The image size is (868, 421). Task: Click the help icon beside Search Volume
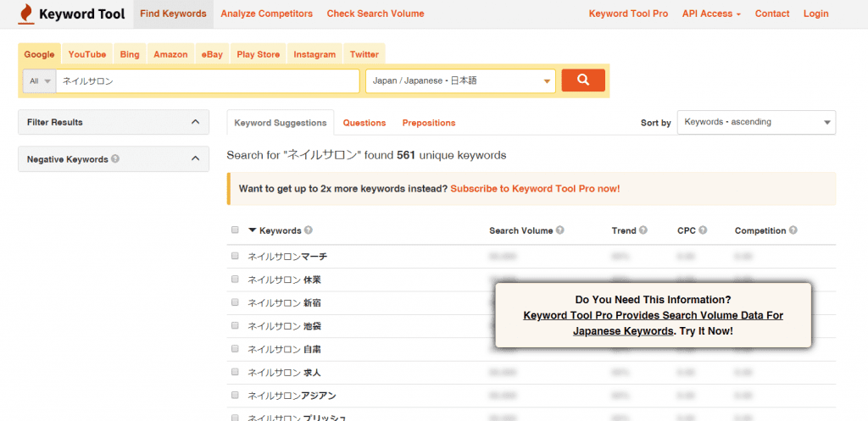[x=559, y=230]
